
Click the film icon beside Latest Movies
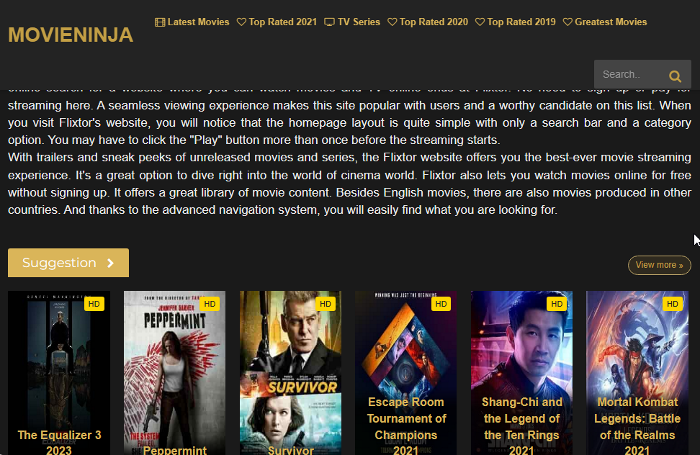[x=160, y=22]
